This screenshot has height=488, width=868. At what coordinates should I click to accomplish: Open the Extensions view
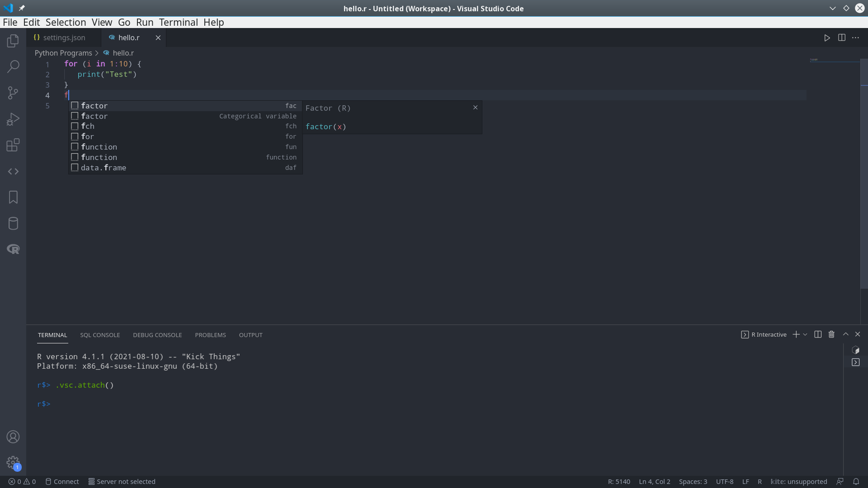13,145
